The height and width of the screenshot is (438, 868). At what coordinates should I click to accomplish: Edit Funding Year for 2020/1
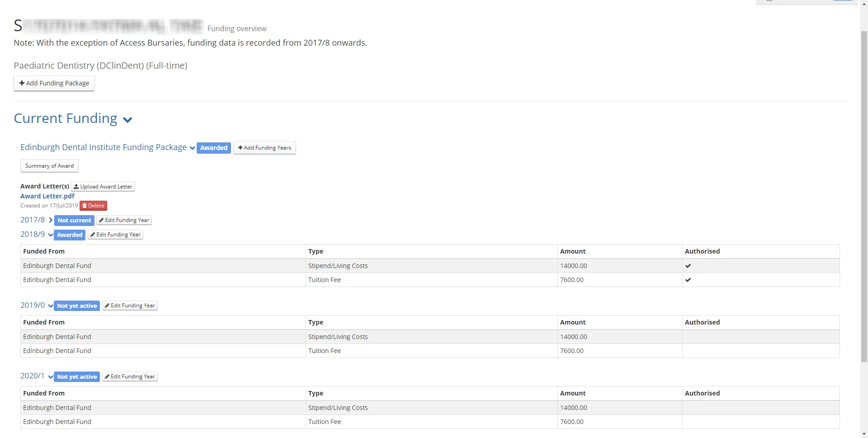click(130, 377)
